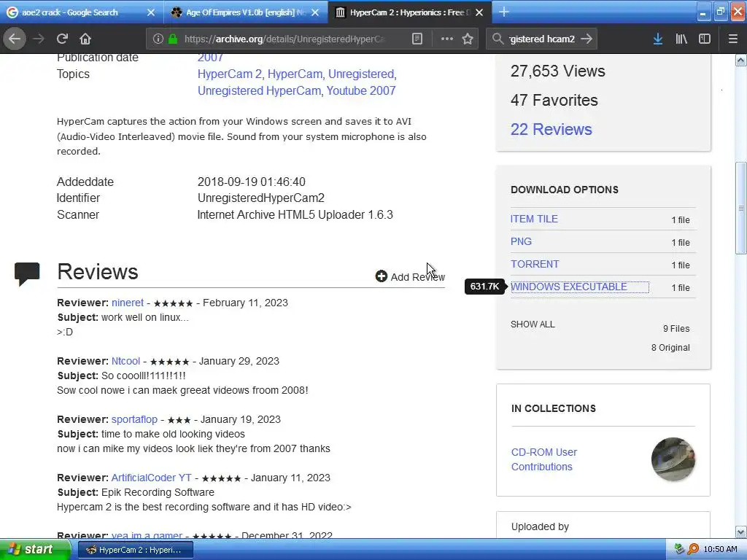Open the Windows start menu

click(x=35, y=550)
